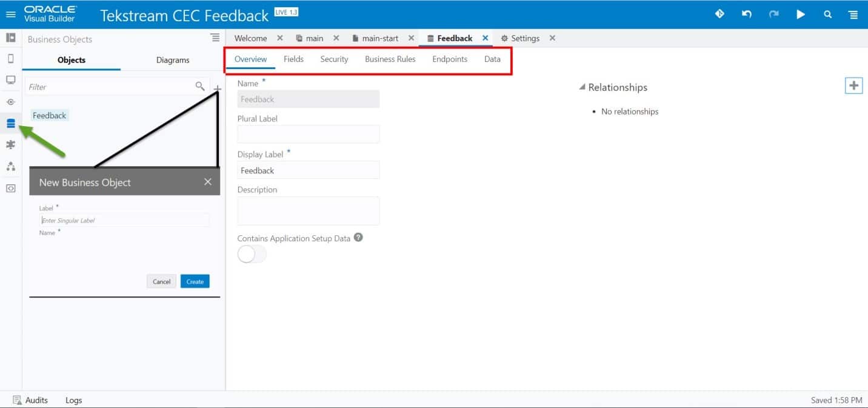868x408 pixels.
Task: Open search from the header bar
Action: 827,14
